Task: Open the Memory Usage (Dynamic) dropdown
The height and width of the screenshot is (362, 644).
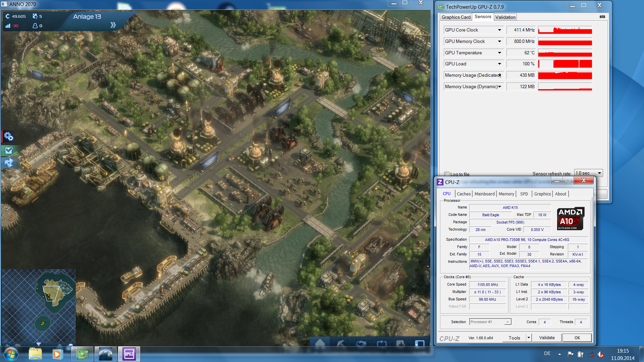Action: [x=499, y=87]
